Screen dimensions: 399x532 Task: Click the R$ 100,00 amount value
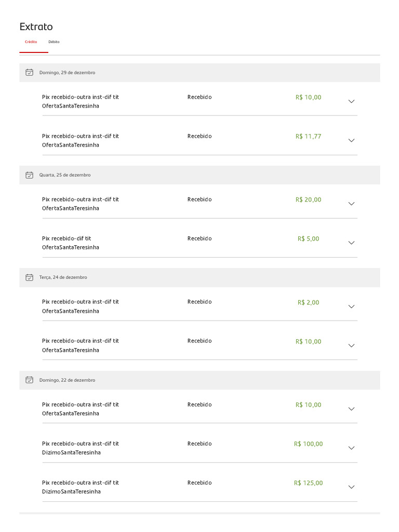308,444
